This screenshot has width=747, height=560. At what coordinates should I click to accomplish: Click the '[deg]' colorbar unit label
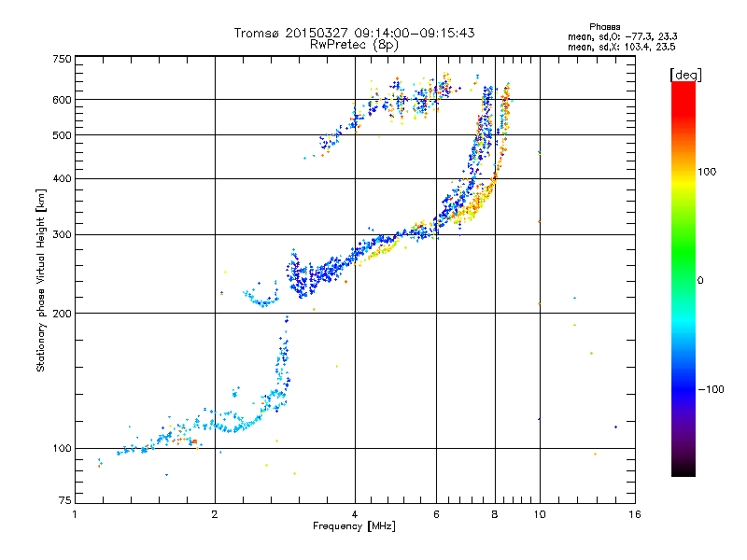point(685,75)
